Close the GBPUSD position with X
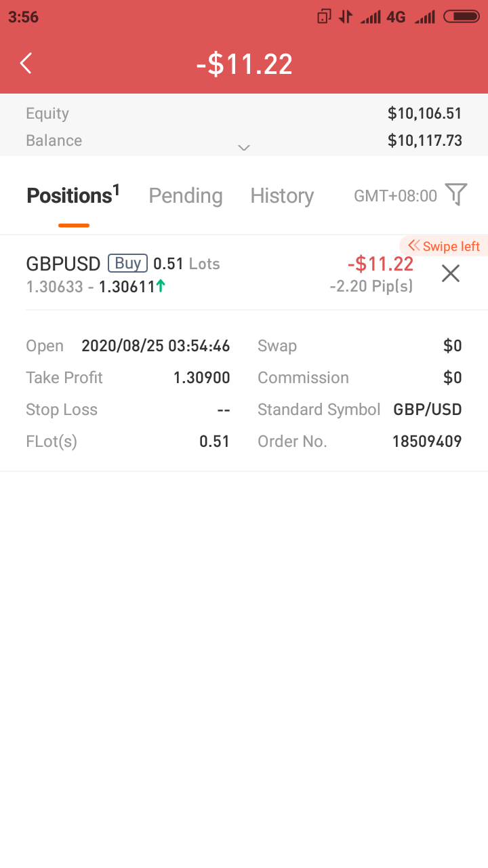 451,273
